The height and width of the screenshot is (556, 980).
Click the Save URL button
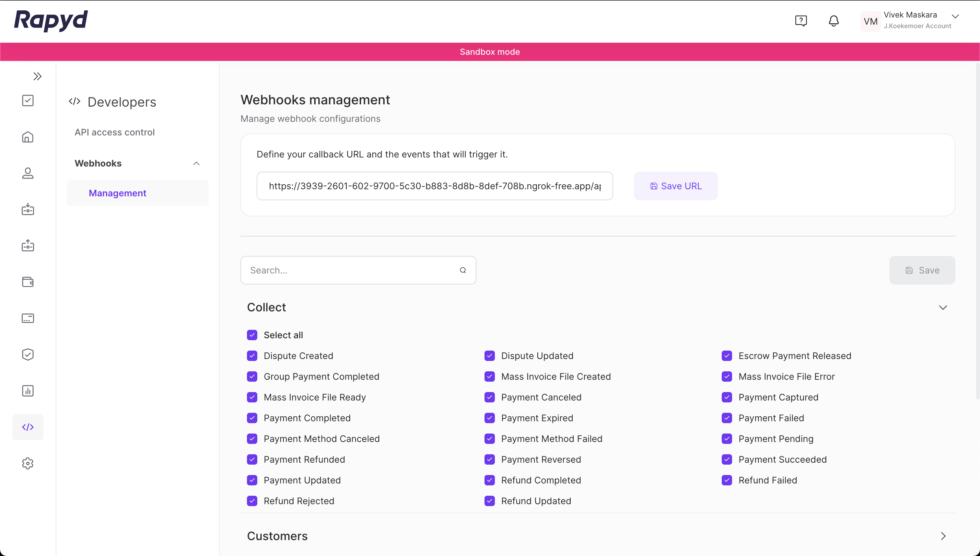(x=675, y=186)
